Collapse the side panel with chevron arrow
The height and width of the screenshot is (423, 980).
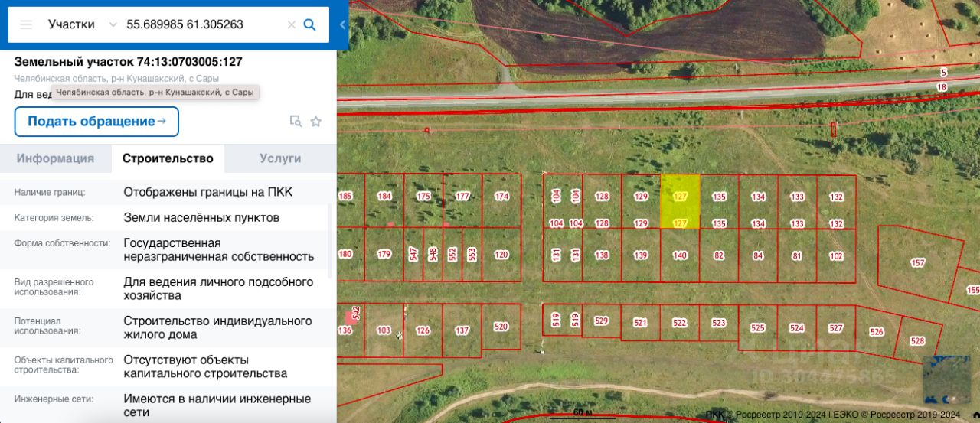(342, 24)
